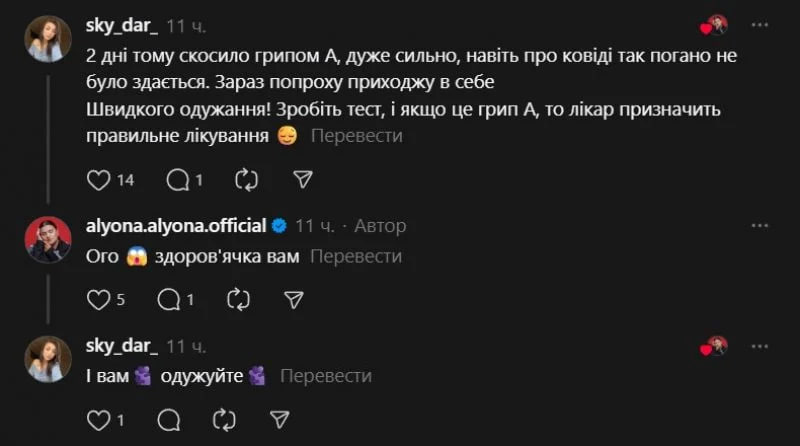The height and width of the screenshot is (446, 800).
Task: Click sky_dar_'s avatar on the top comment
Action: tap(49, 39)
